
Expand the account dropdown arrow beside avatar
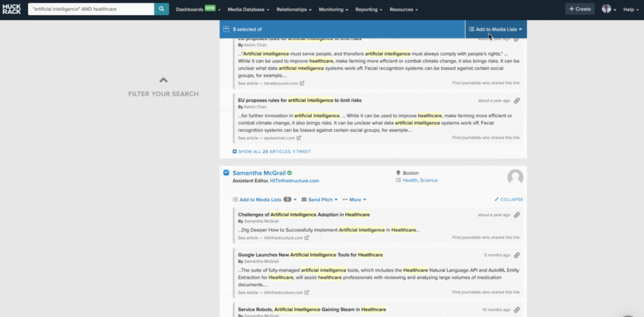pyautogui.click(x=615, y=10)
